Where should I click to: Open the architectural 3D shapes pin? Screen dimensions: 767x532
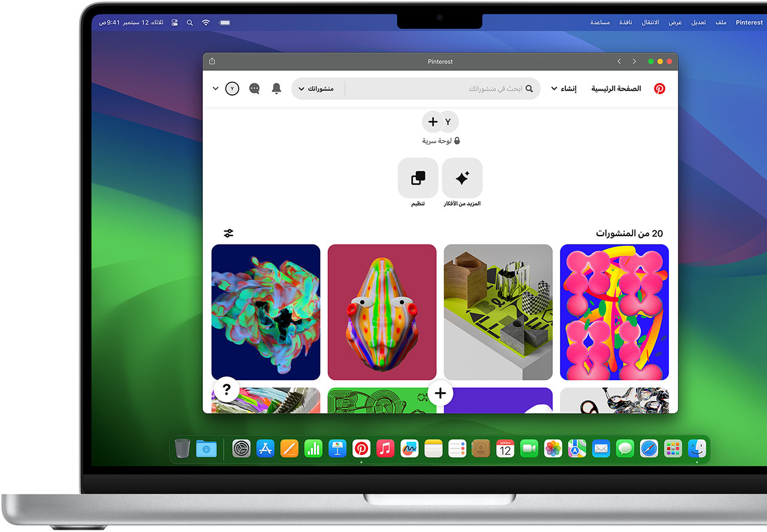click(x=498, y=312)
